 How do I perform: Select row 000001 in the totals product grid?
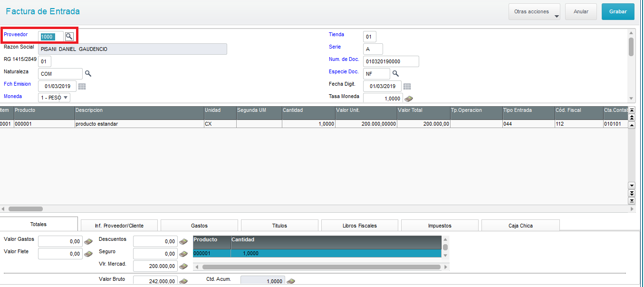[317, 253]
